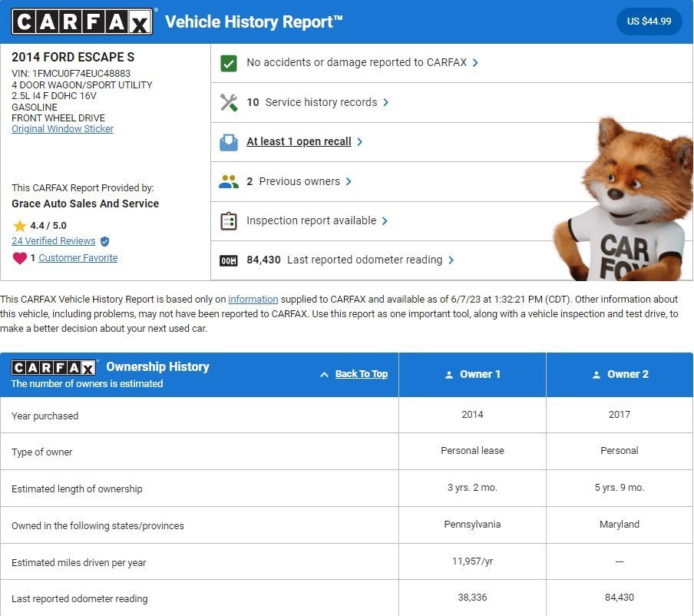Click the wrench and screwdriver service icon
Screen dimensions: 694x616
coord(228,103)
